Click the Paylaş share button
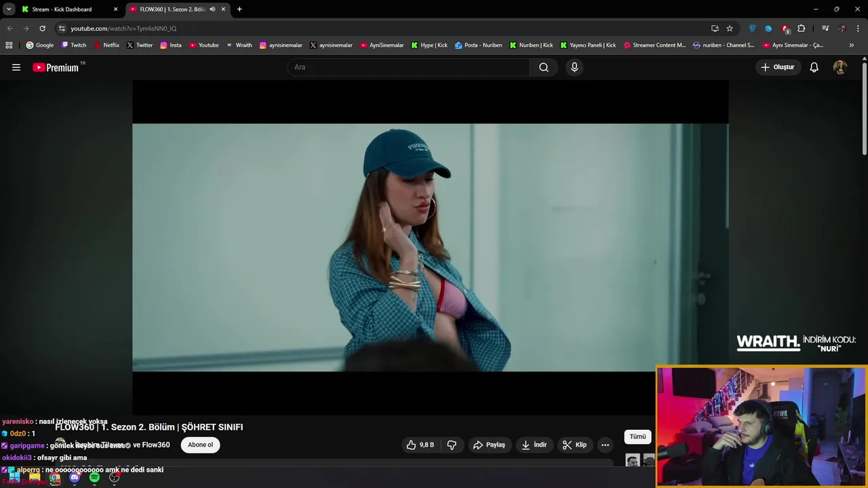The width and height of the screenshot is (868, 488). (x=489, y=445)
